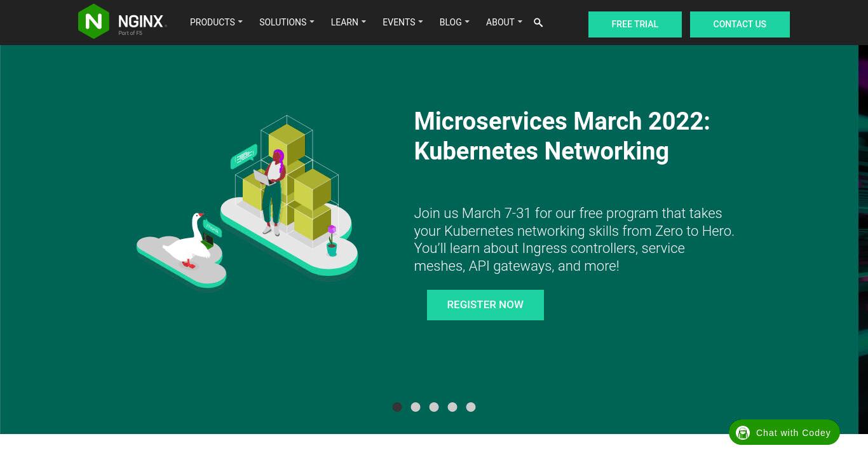Jump to the fifth carousel slide dot
The height and width of the screenshot is (469, 868).
click(471, 407)
